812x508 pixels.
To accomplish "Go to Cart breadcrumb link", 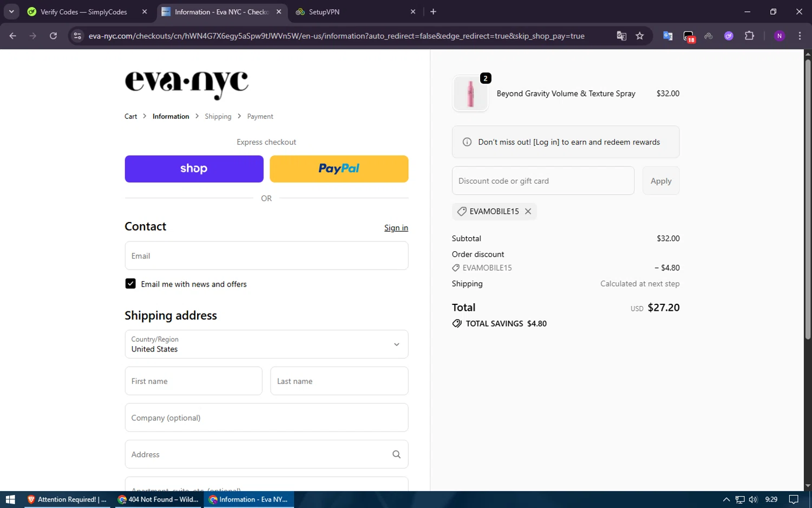I will [130, 116].
